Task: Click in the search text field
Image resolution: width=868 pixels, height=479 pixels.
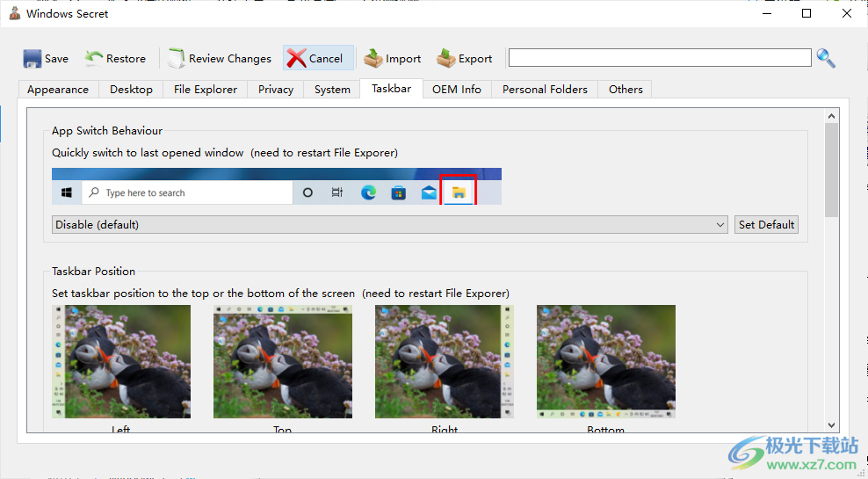Action: (x=659, y=58)
